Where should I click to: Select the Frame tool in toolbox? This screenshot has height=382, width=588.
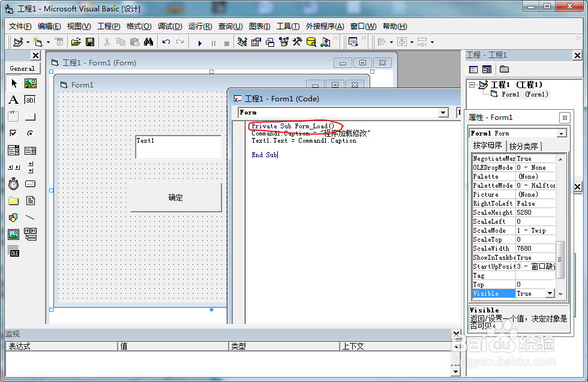pos(13,116)
